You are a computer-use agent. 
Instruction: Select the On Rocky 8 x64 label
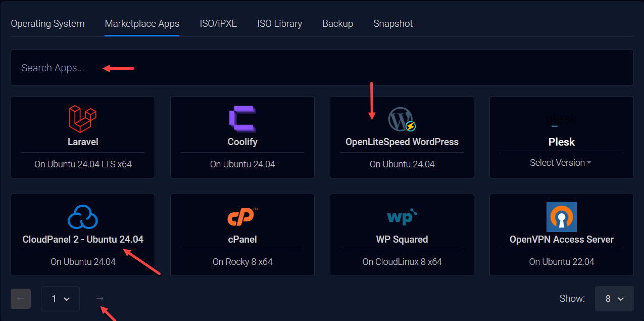(x=242, y=262)
